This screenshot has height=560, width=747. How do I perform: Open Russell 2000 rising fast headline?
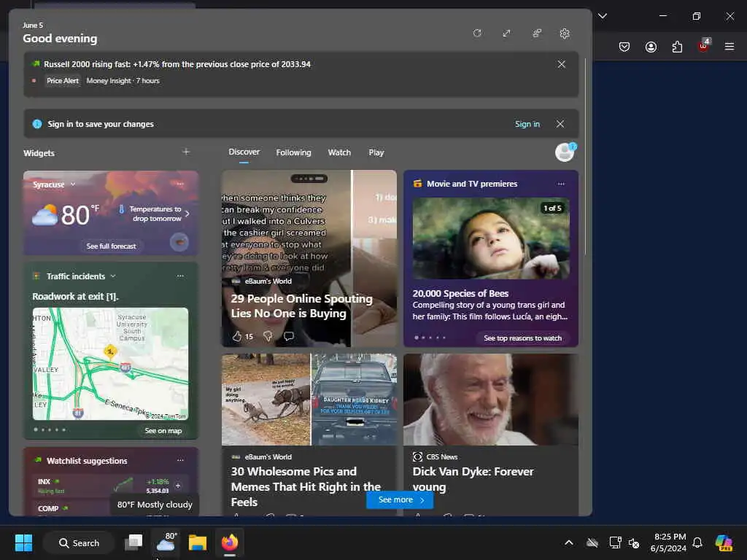177,64
